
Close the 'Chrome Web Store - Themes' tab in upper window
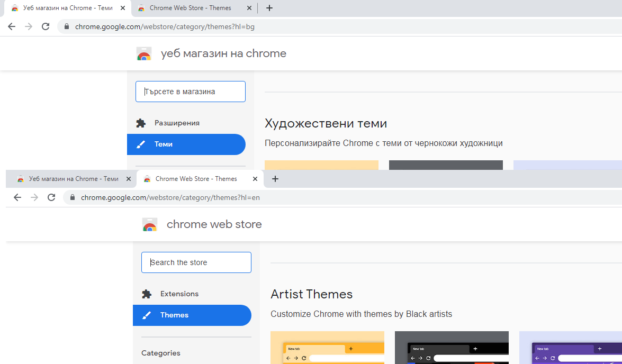click(x=249, y=8)
